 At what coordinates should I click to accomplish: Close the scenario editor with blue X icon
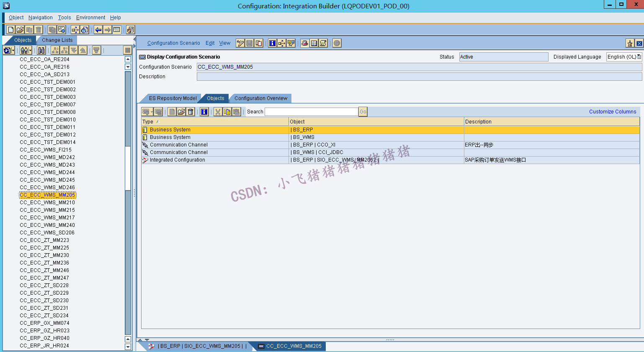tap(639, 43)
